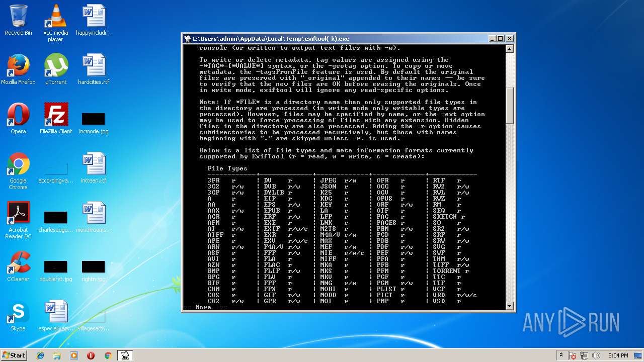Click the "JPEG" entry in file types table
Image resolution: width=644 pixels, height=362 pixels.
(x=328, y=180)
